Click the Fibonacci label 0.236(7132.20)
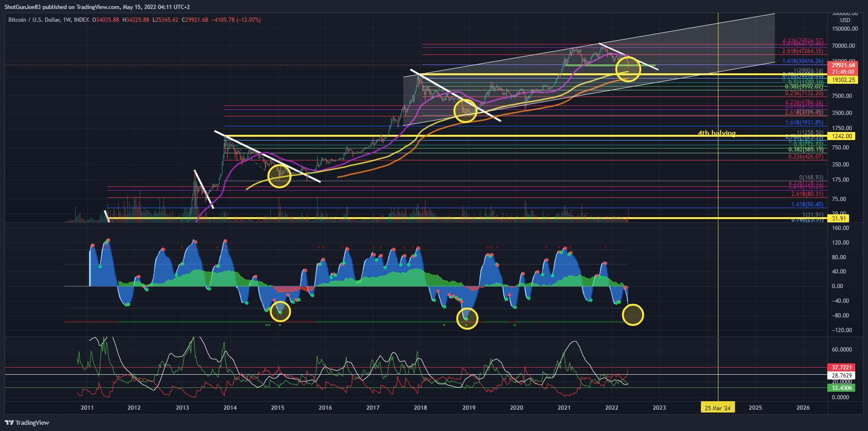868x431 pixels. [804, 93]
